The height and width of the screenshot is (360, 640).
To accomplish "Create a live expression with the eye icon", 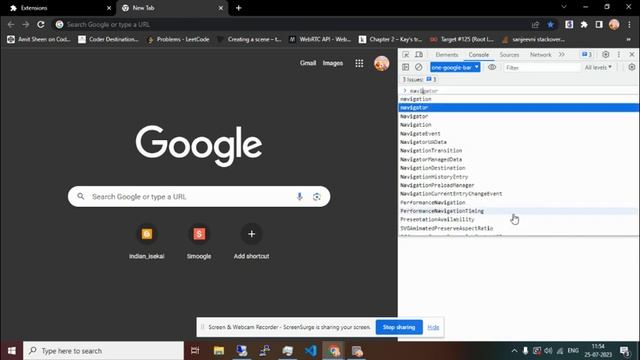I will (x=492, y=67).
